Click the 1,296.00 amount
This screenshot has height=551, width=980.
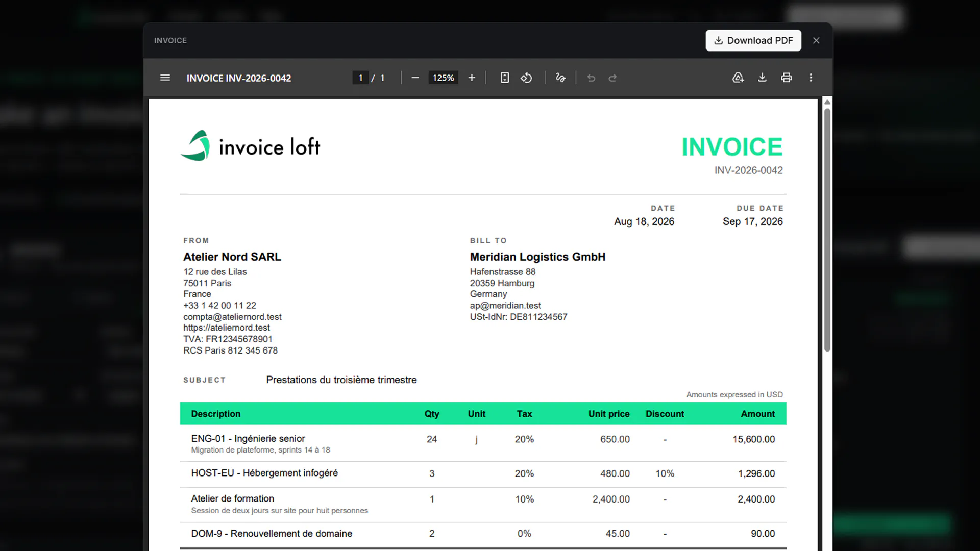tap(756, 473)
